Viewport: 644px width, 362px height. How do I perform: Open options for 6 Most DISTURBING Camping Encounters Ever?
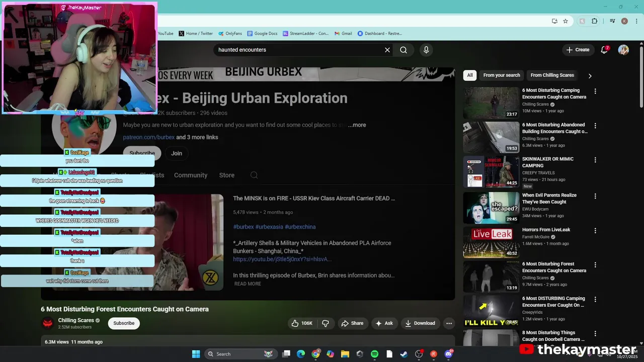[x=595, y=299]
